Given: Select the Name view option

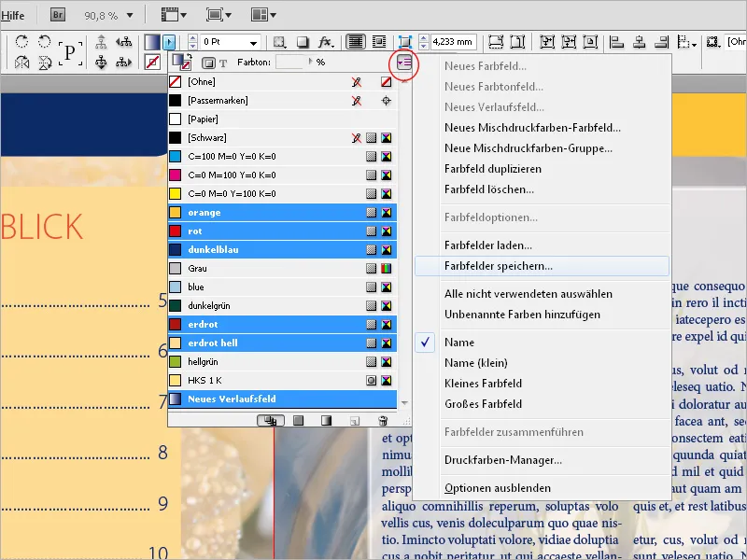Looking at the screenshot, I should pyautogui.click(x=543, y=343).
